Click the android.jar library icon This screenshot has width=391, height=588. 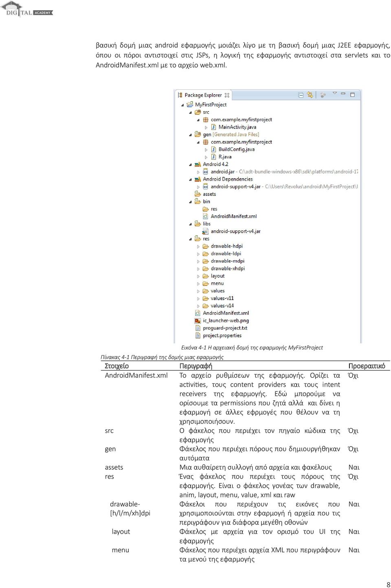pos(206,172)
